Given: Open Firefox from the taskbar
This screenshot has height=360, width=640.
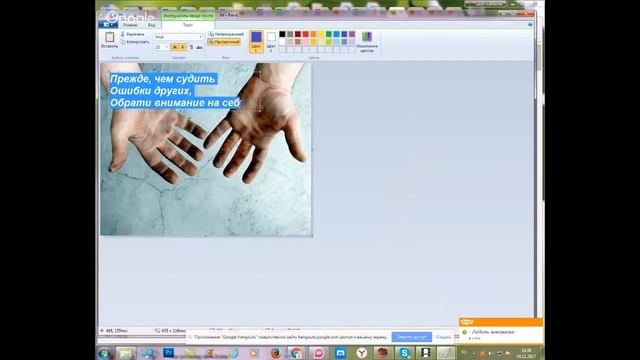Looking at the screenshot, I should [276, 353].
